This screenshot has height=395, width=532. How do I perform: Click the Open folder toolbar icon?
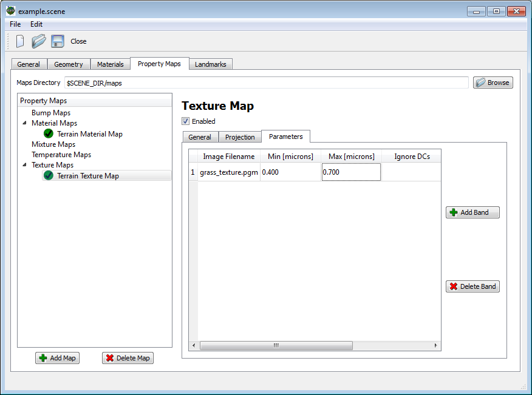coord(39,41)
